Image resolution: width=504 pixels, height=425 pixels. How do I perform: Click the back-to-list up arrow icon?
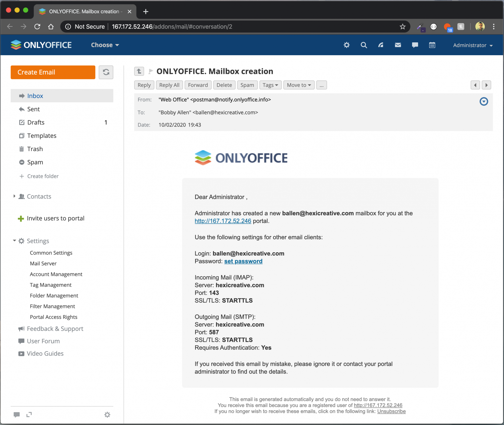pos(139,71)
